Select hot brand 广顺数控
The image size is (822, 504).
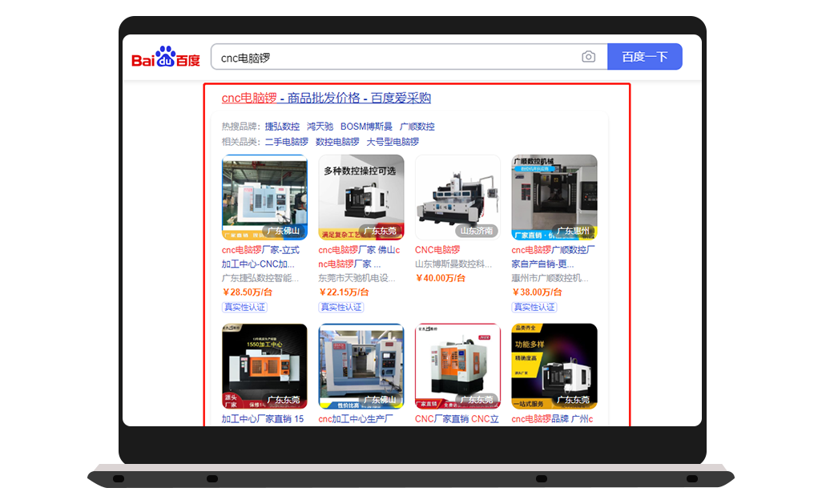(x=417, y=127)
